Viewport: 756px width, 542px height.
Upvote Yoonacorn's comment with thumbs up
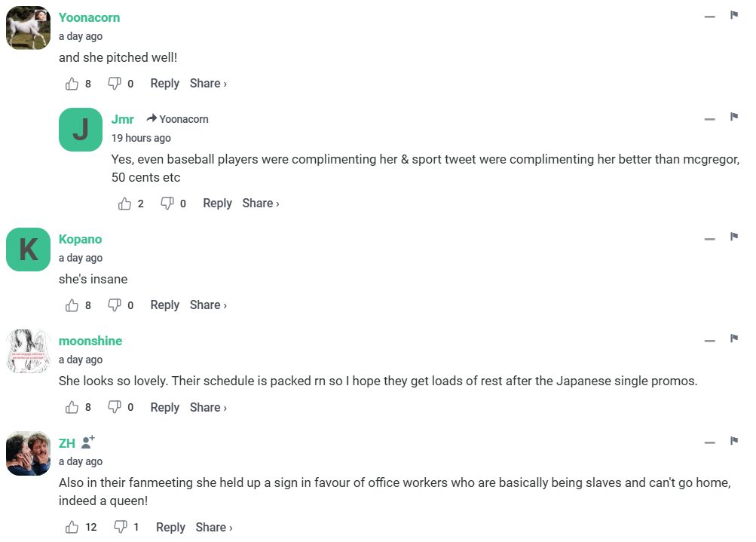(x=72, y=84)
